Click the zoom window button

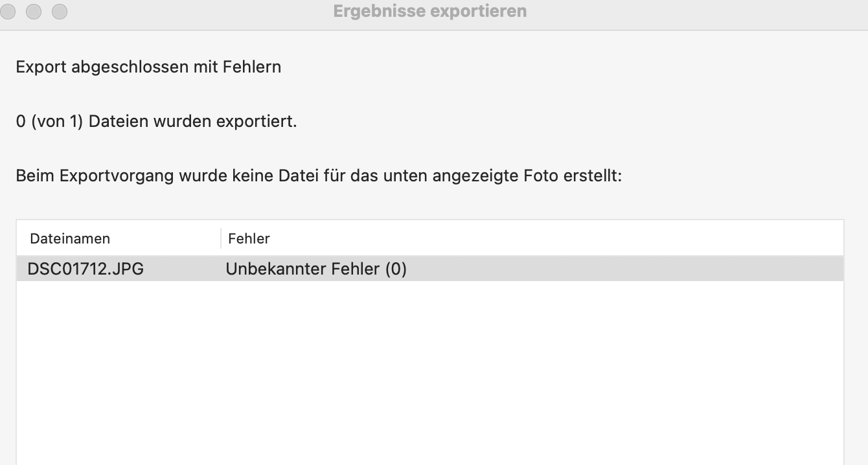59,11
